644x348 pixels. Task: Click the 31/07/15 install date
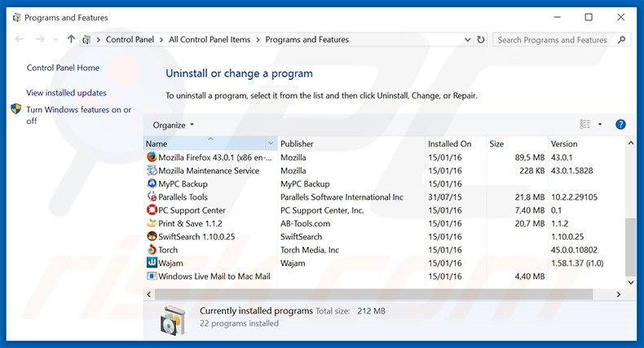tap(445, 197)
